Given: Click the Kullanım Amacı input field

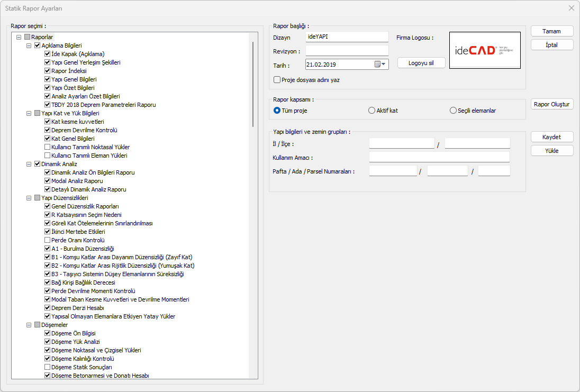Looking at the screenshot, I should click(x=439, y=157).
